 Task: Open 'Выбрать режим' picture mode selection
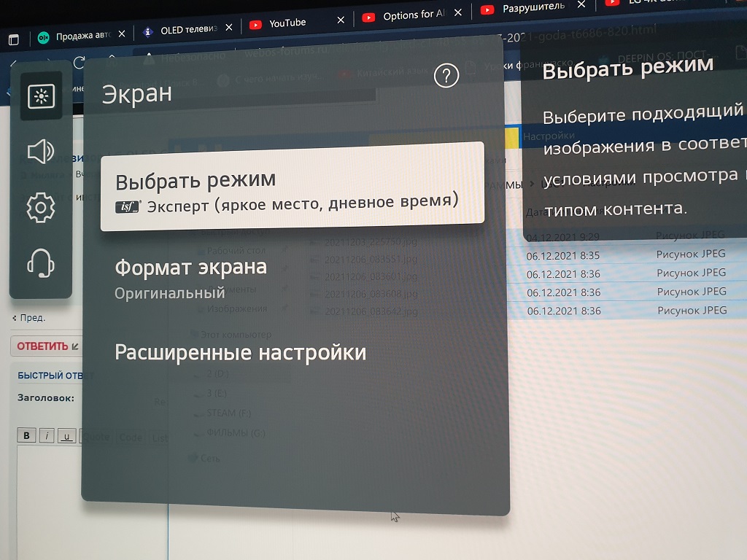click(x=292, y=187)
